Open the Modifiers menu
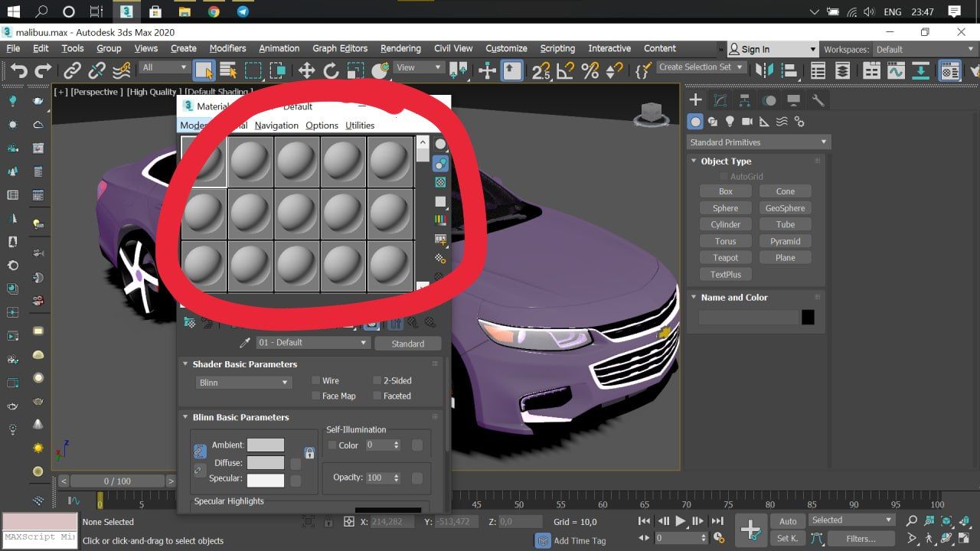Screen dimensions: 980x551 [227, 48]
